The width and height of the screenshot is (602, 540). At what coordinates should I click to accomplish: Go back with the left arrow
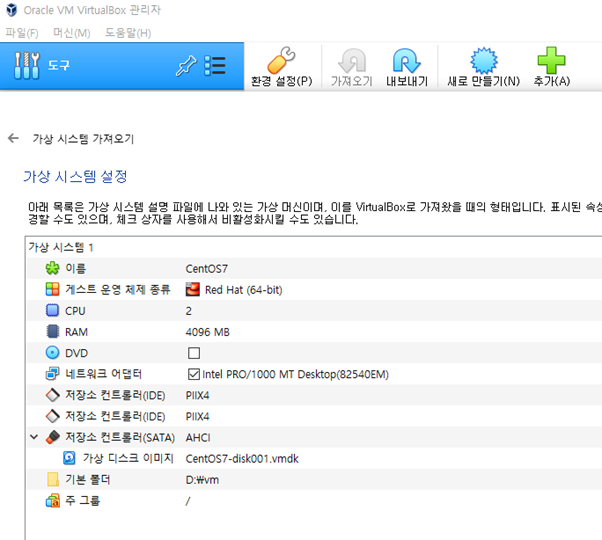[13, 138]
